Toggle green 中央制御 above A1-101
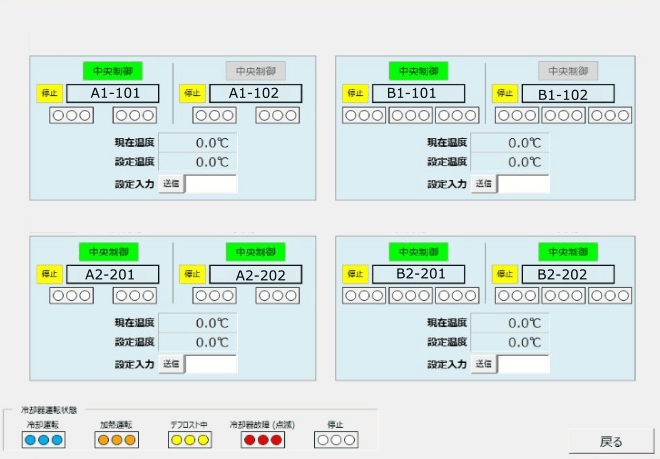 (112, 71)
